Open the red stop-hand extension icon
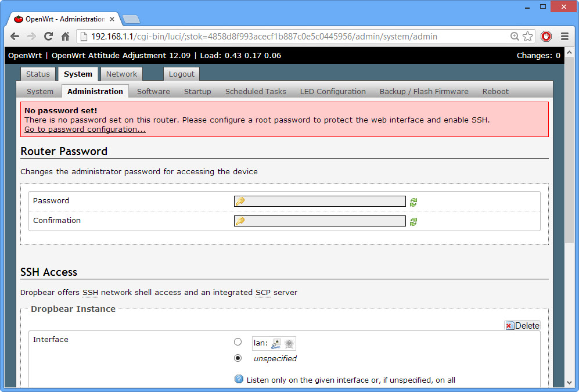This screenshot has height=392, width=579. [546, 36]
